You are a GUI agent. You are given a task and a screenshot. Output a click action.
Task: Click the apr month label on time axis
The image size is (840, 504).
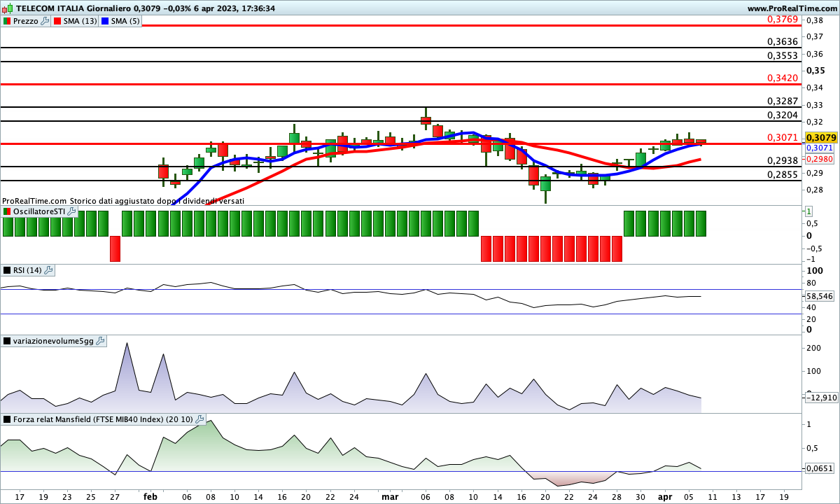pos(665,496)
